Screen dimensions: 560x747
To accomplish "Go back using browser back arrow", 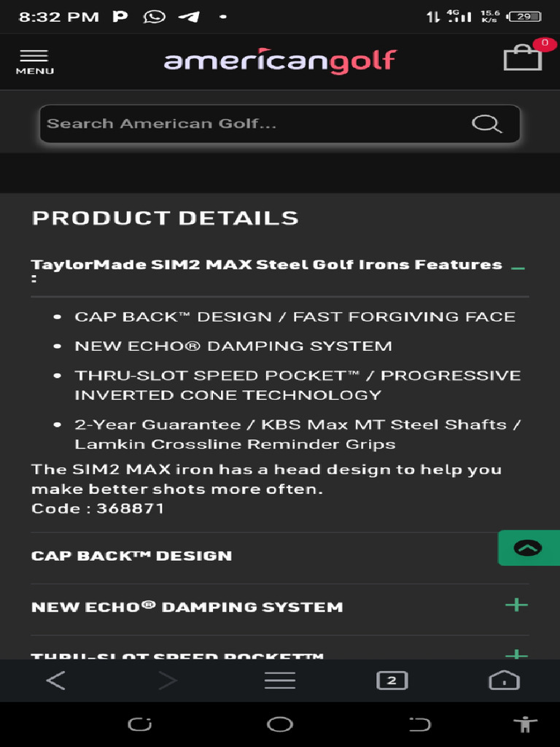I will 55,681.
